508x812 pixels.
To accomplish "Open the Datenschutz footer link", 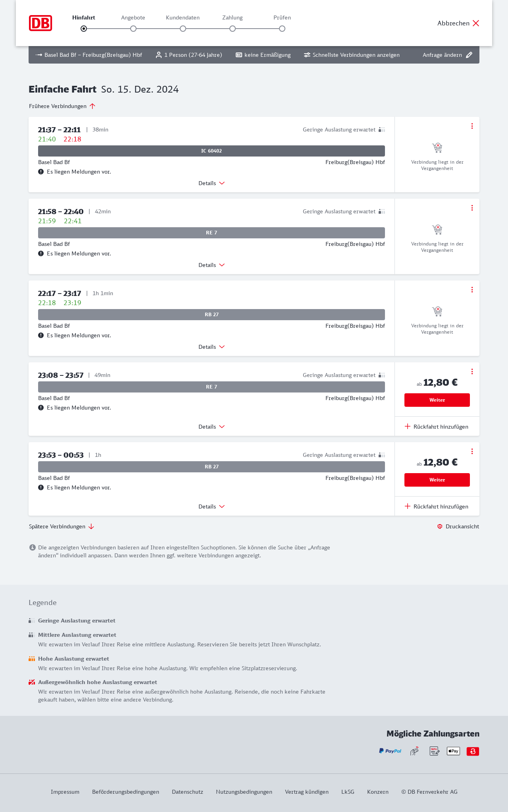I will point(187,792).
